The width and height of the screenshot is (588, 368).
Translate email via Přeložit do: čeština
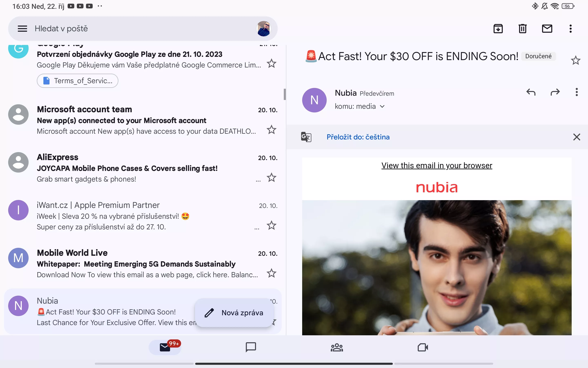click(358, 137)
